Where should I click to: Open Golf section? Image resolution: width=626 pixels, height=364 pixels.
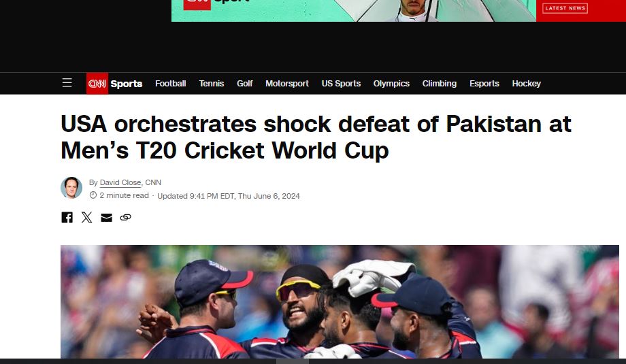(x=245, y=84)
